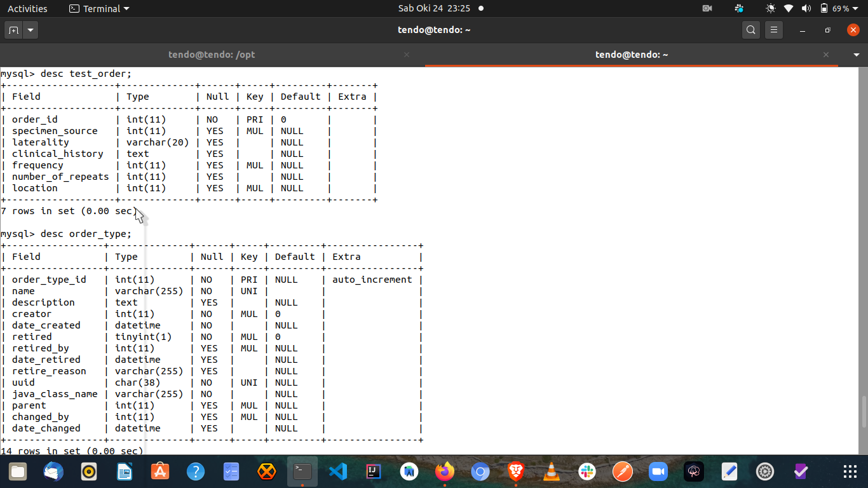868x488 pixels.
Task: Launch VLC media player from the dock
Action: click(552, 471)
